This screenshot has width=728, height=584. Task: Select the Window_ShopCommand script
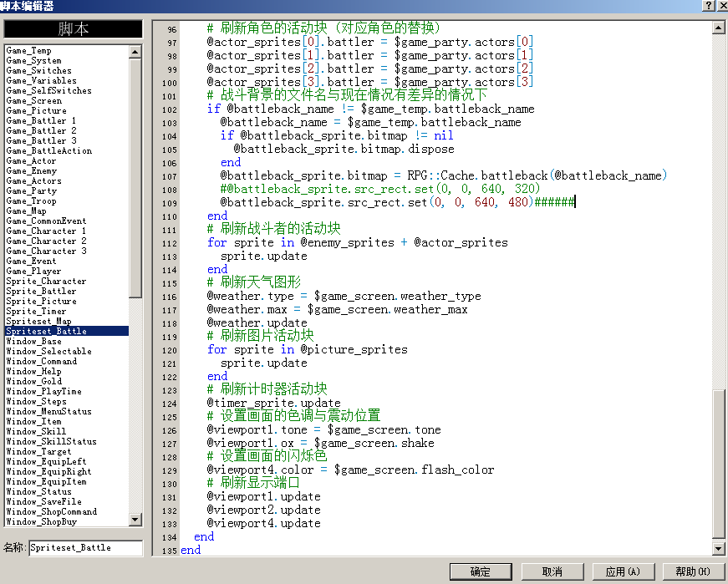[x=52, y=511]
